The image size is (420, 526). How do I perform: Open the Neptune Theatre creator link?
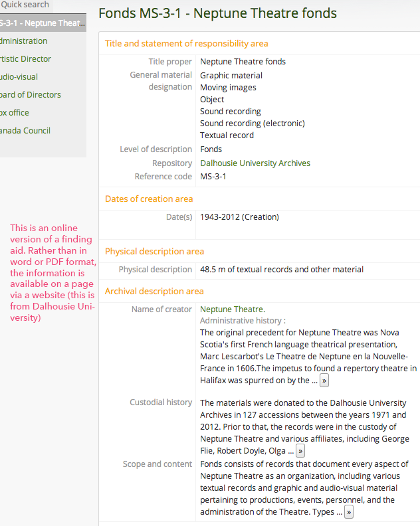point(233,309)
